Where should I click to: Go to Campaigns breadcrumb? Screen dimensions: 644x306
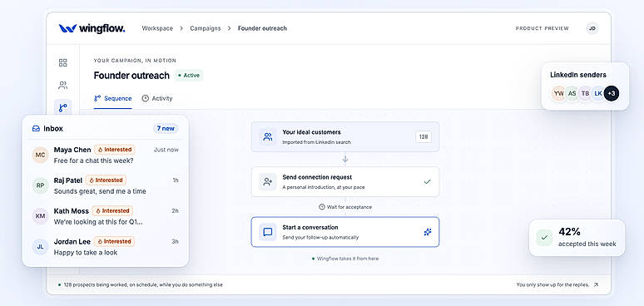pyautogui.click(x=206, y=28)
